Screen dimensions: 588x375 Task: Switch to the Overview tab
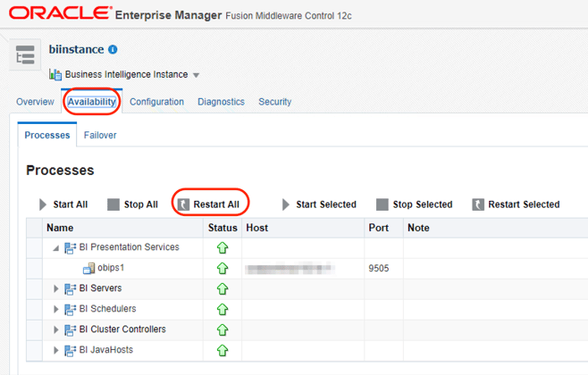click(35, 102)
